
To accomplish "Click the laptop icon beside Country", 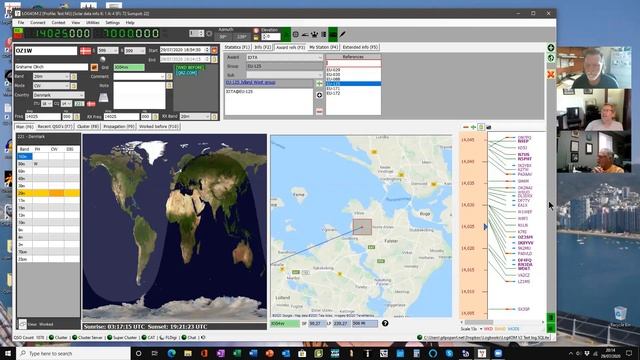I will pos(104,98).
